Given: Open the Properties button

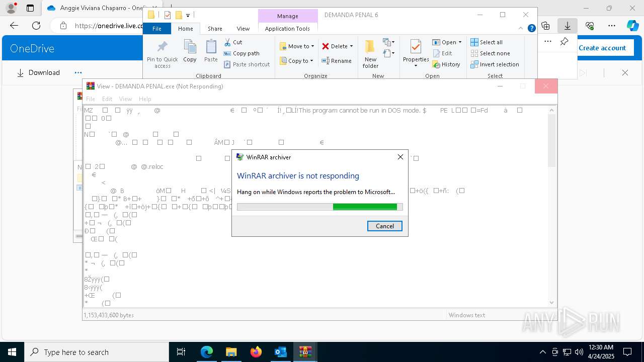Looking at the screenshot, I should [x=416, y=53].
